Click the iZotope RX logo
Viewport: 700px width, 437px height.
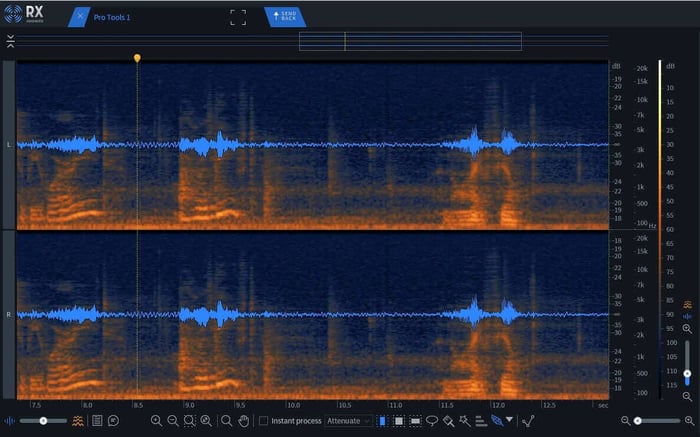[x=24, y=14]
